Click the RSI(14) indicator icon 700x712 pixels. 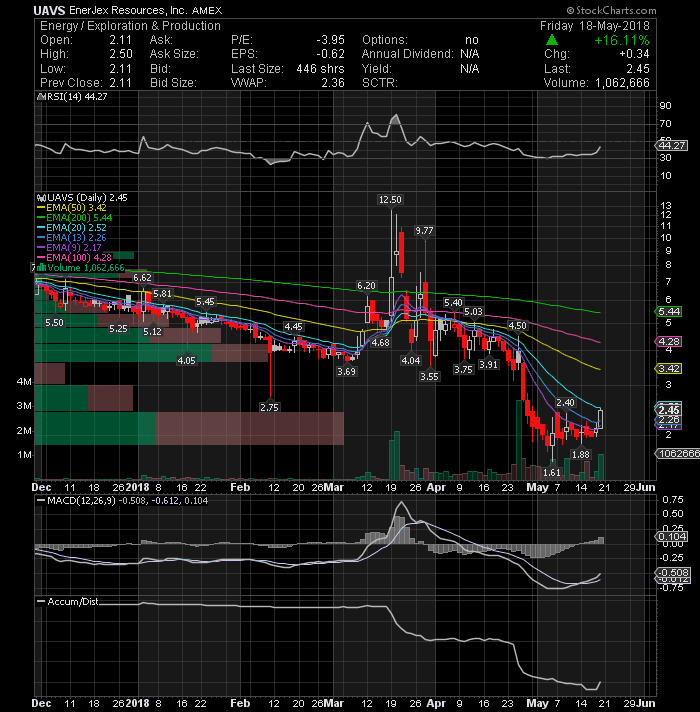point(41,97)
